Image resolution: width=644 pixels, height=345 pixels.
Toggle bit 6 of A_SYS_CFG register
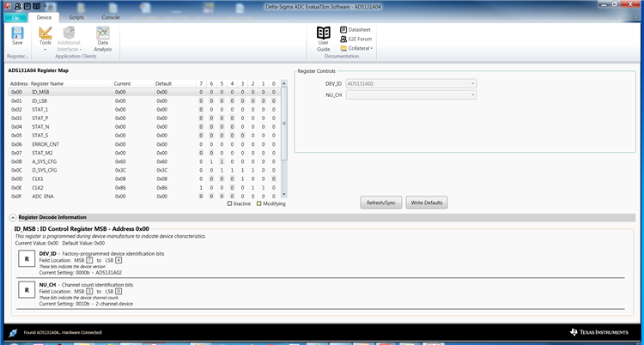click(211, 162)
